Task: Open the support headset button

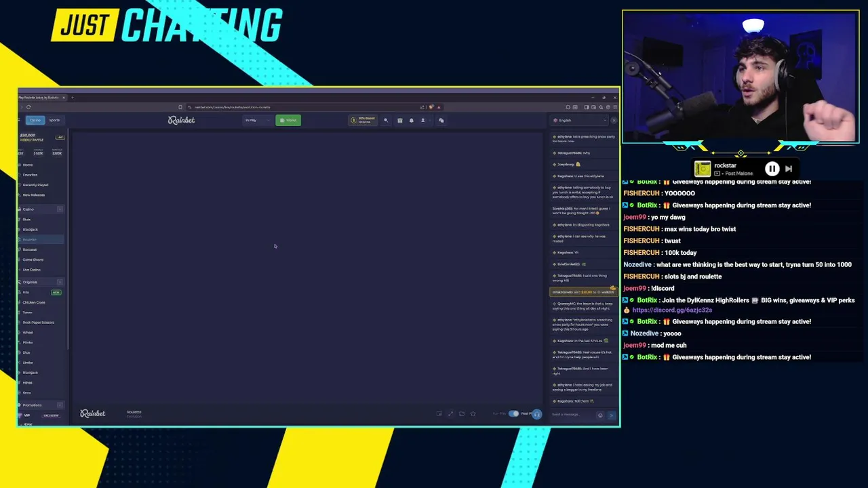Action: (536, 414)
